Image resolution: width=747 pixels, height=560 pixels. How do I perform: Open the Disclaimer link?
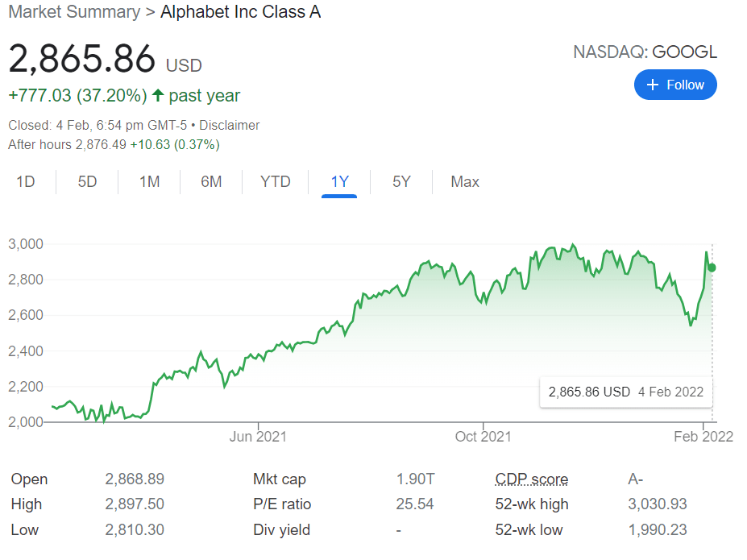click(x=230, y=125)
